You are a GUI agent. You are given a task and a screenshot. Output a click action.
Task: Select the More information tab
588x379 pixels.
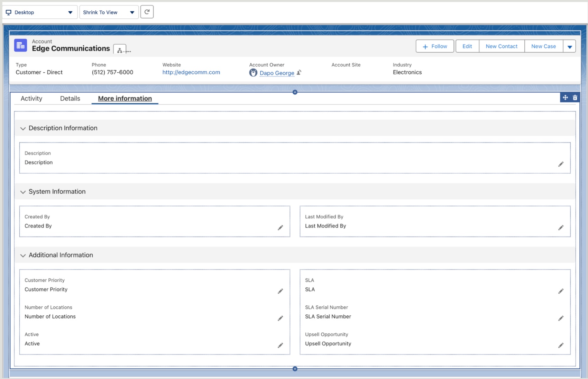pyautogui.click(x=125, y=99)
